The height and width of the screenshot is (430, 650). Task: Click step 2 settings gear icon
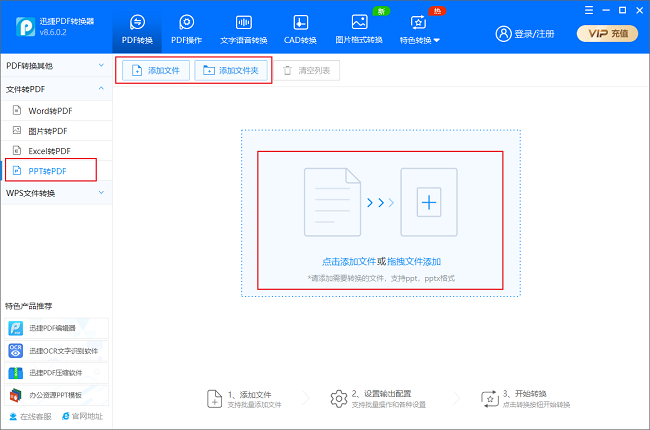pyautogui.click(x=339, y=399)
